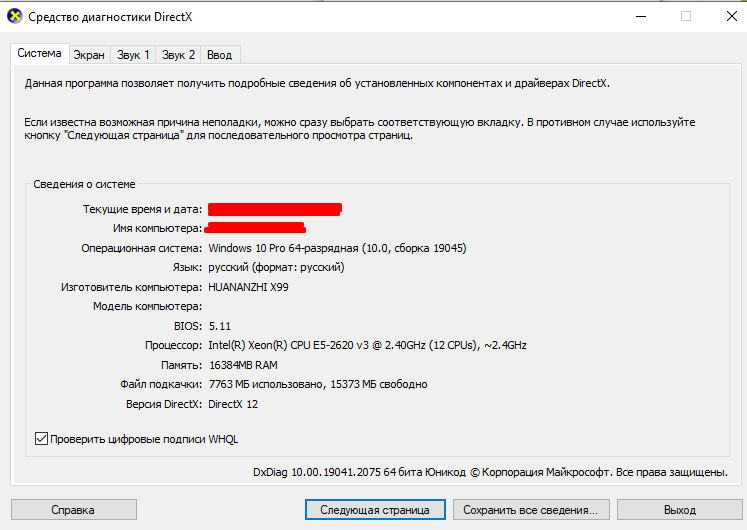Image resolution: width=747 pixels, height=530 pixels.
Task: Click the Память label
Action: pyautogui.click(x=182, y=365)
